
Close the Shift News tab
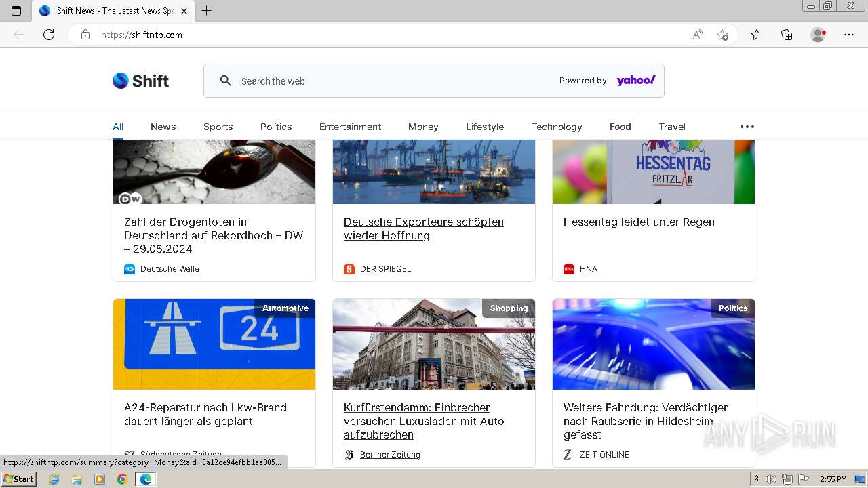(x=184, y=11)
